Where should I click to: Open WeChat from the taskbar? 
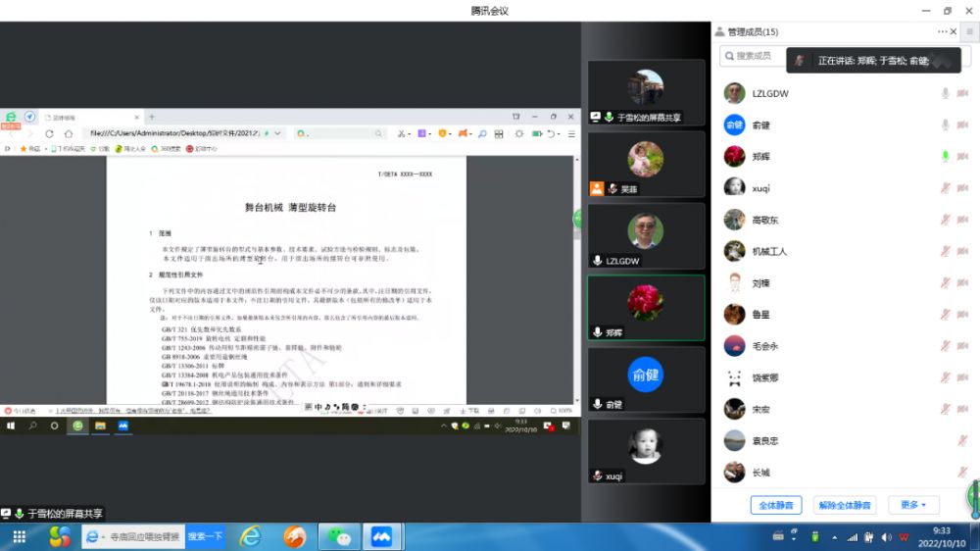[x=339, y=536]
